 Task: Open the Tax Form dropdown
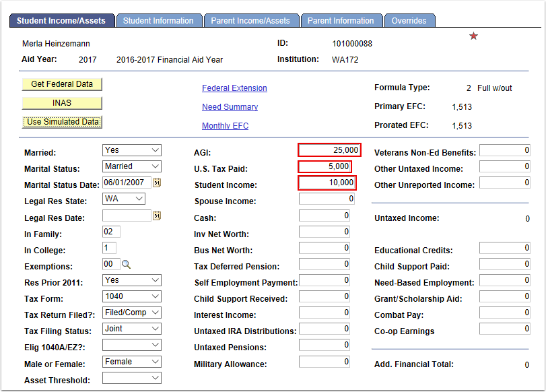[x=132, y=296]
